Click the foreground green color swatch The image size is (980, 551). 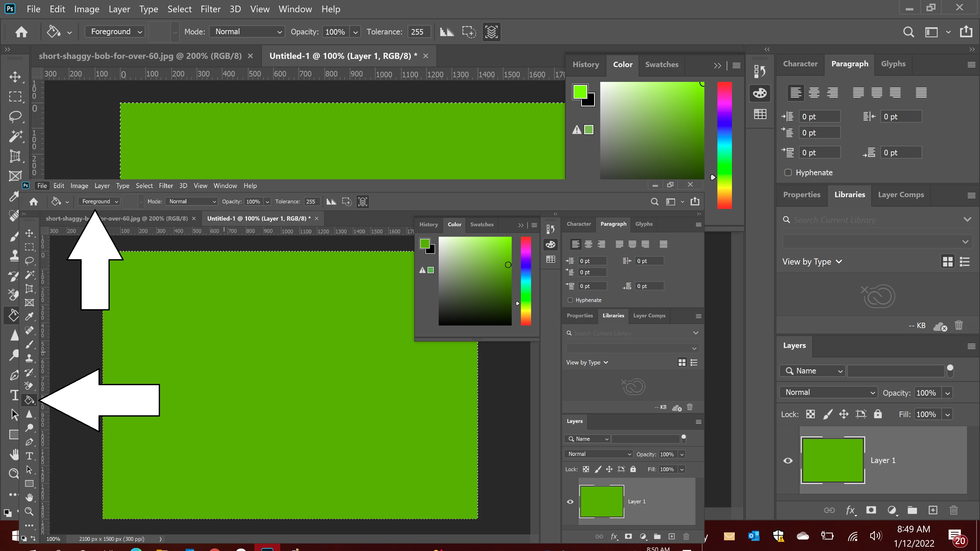click(580, 92)
